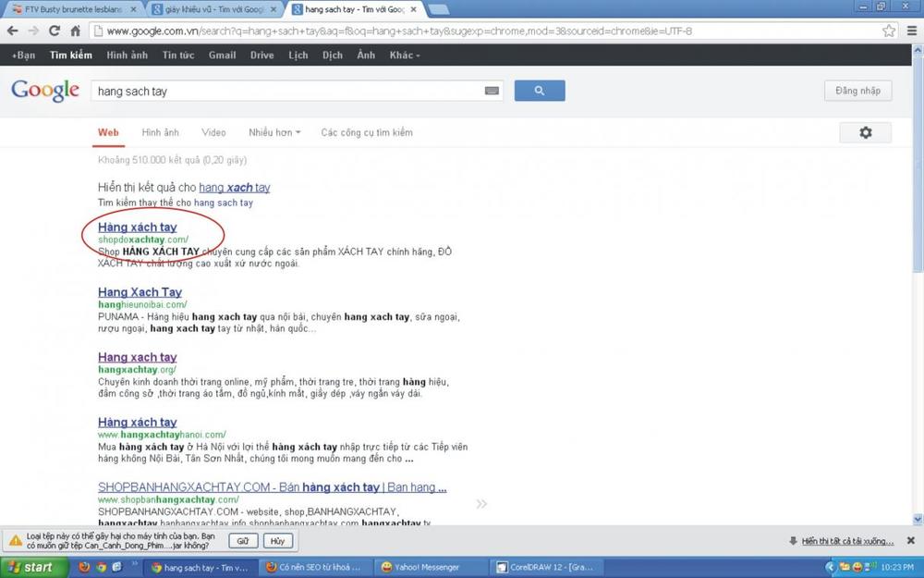Open 'Các công cụ tìm kiếm' search tools

(367, 132)
